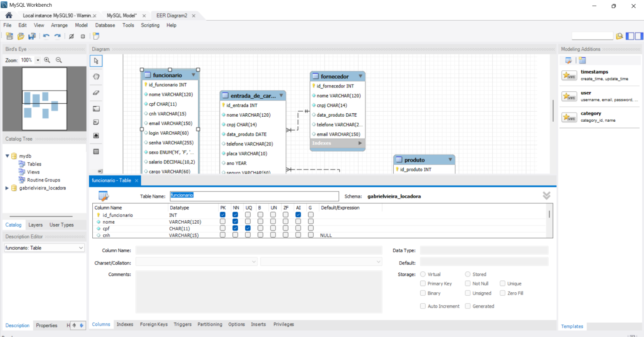Click the Undo arrow in toolbar
Image resolution: width=644 pixels, height=337 pixels.
point(46,36)
